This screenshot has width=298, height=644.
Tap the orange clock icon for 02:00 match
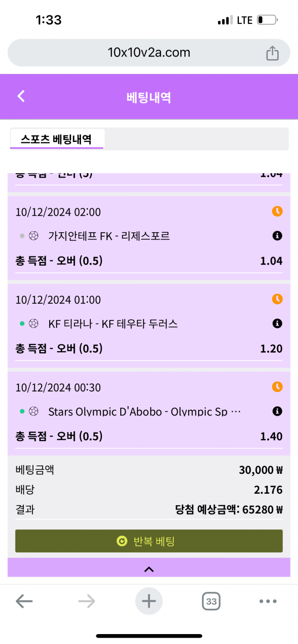click(277, 211)
